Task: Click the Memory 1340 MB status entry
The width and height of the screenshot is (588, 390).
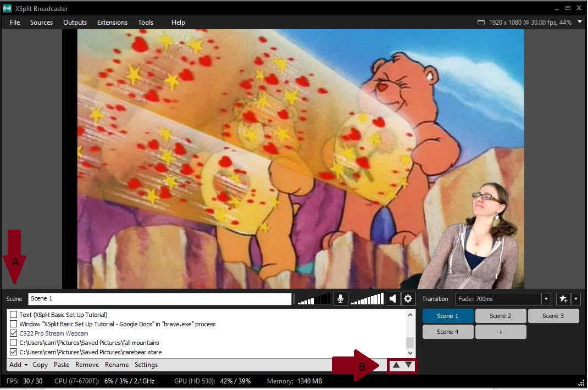Action: pyautogui.click(x=295, y=381)
